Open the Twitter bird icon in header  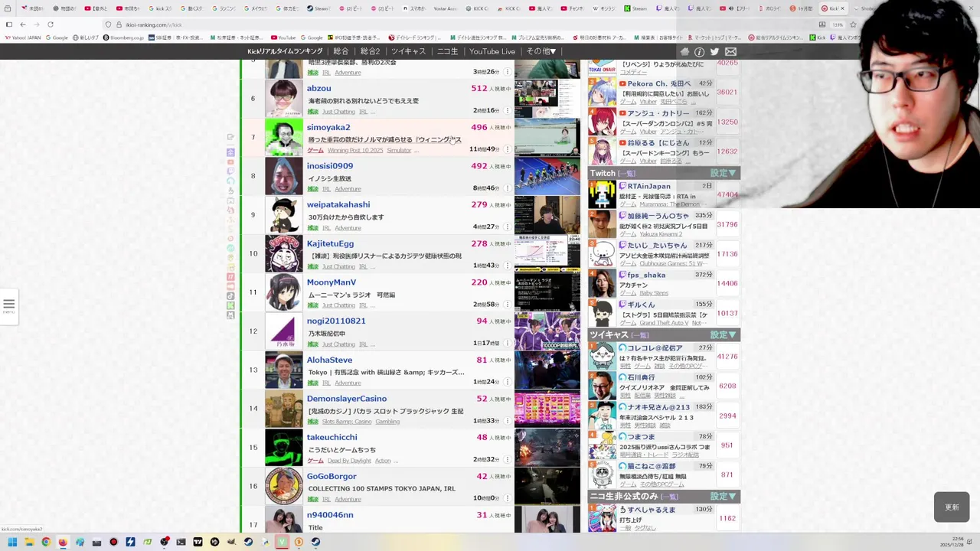tap(714, 51)
